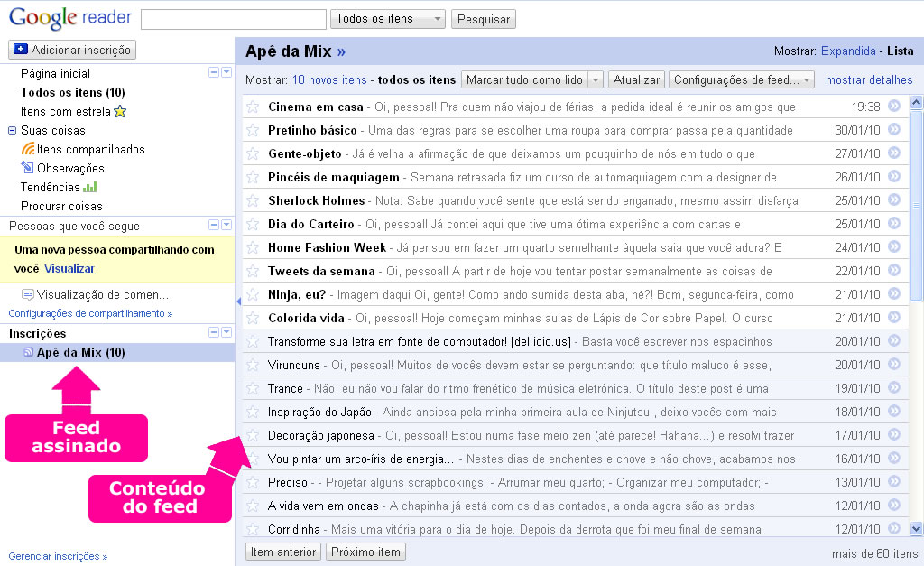Open the Tendências bar chart icon
Image resolution: width=924 pixels, height=566 pixels.
click(x=90, y=188)
